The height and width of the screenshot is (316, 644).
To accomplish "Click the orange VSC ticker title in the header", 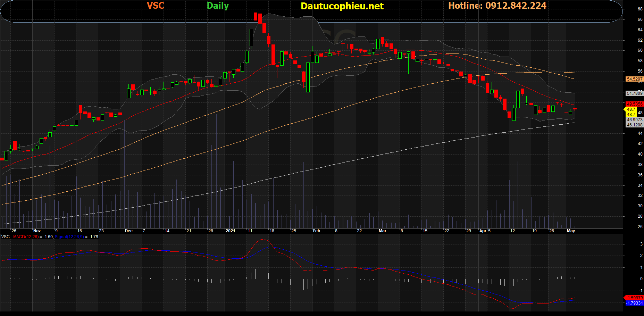I will (156, 6).
